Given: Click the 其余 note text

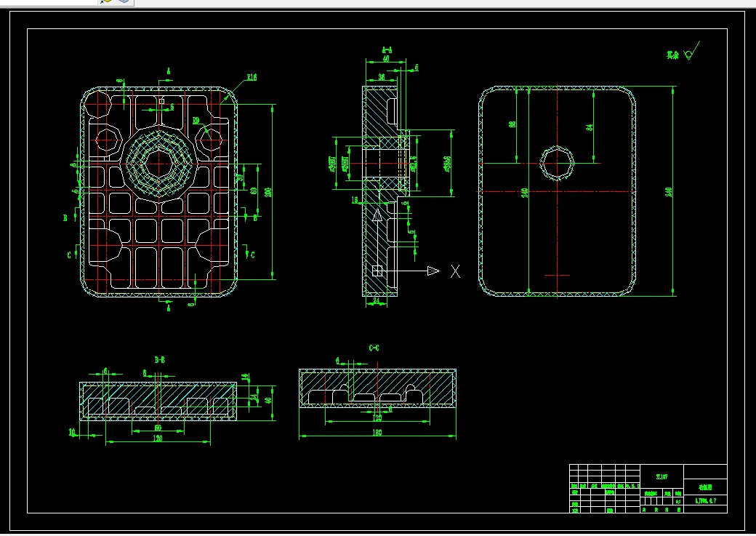Looking at the screenshot, I should point(672,55).
